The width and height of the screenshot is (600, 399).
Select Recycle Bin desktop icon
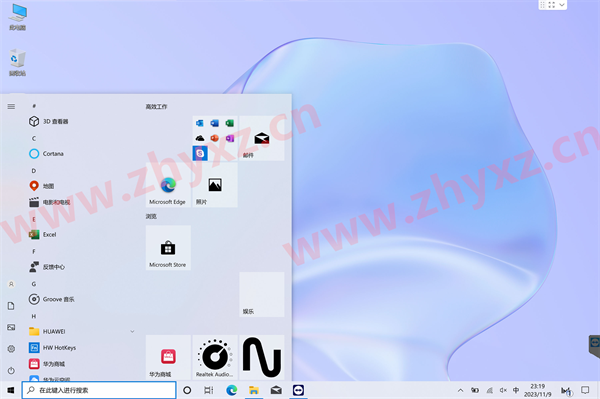[18, 62]
